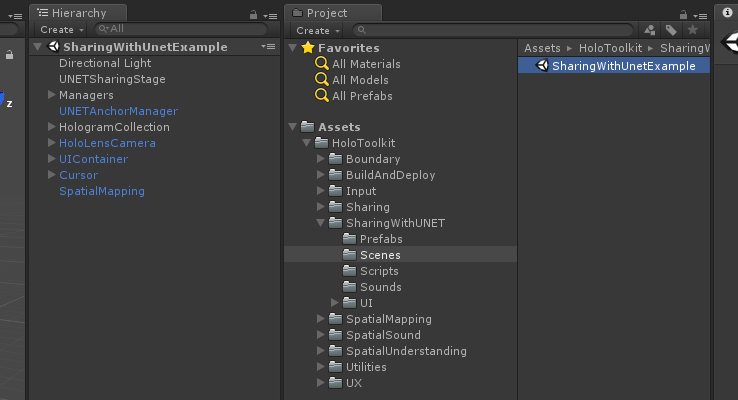Switch to the Project tab
This screenshot has height=400, width=738.
coord(332,13)
